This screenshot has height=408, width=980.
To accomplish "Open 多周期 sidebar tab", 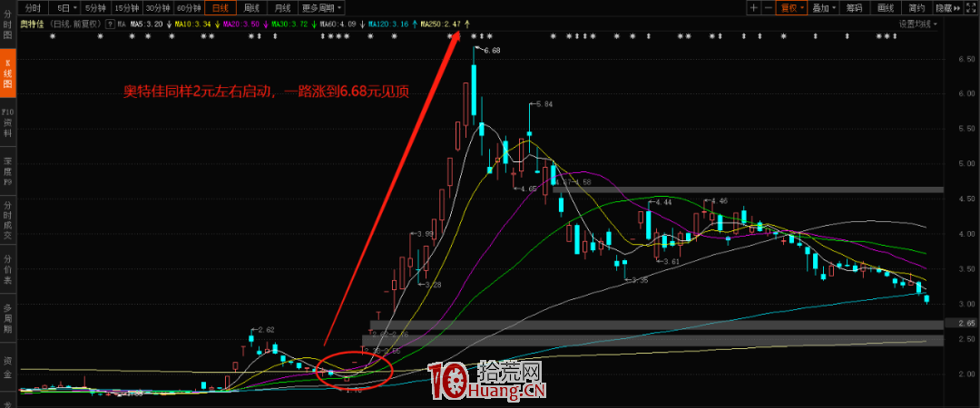I will (8, 317).
